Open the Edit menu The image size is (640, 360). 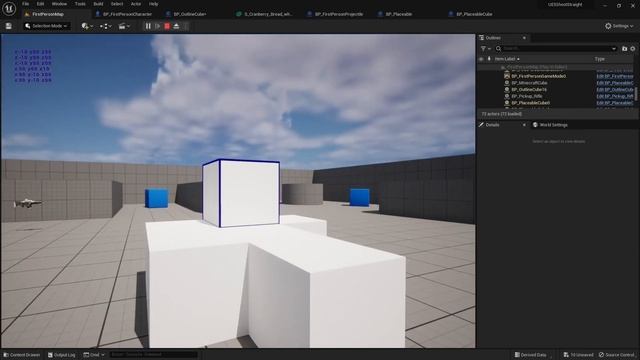point(40,4)
